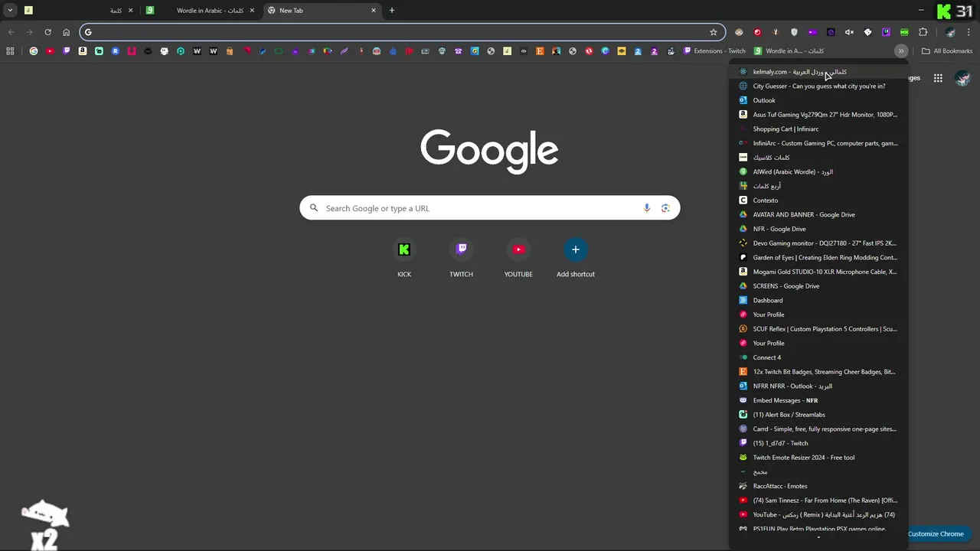Open the Dashboard bookmark
980x551 pixels.
click(x=818, y=300)
